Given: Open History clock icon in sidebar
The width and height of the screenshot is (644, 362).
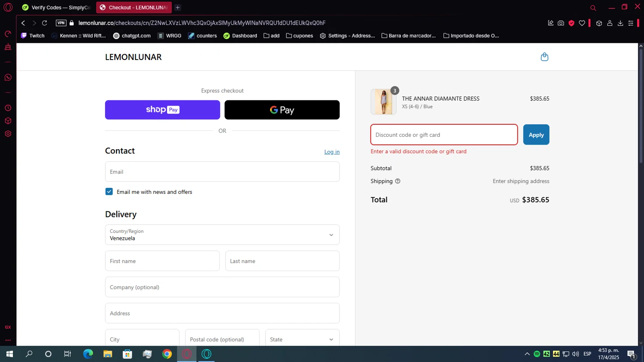Looking at the screenshot, I should pyautogui.click(x=8, y=108).
